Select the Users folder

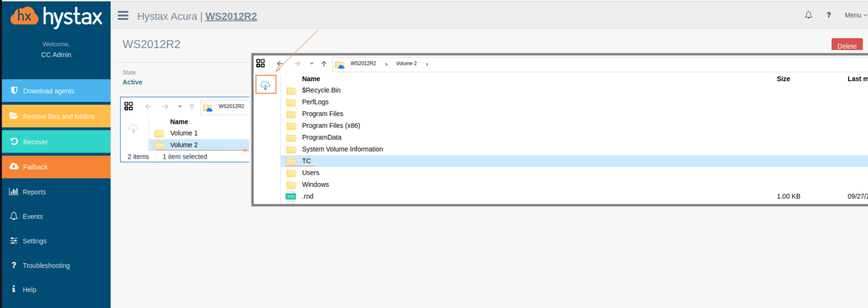point(574,173)
